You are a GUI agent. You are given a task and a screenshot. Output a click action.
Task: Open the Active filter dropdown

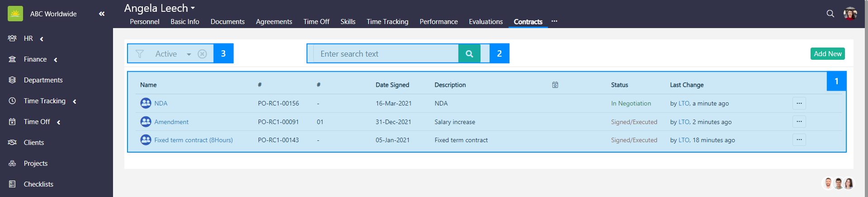[189, 54]
